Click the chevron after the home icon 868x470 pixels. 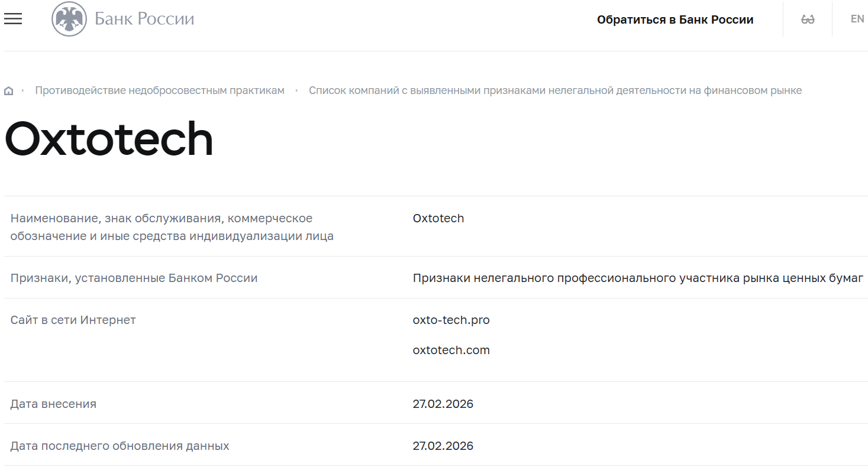tap(23, 90)
